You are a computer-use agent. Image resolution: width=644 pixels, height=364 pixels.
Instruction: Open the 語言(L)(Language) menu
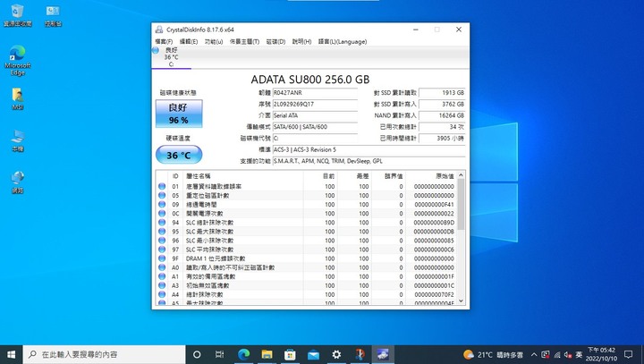coord(343,41)
